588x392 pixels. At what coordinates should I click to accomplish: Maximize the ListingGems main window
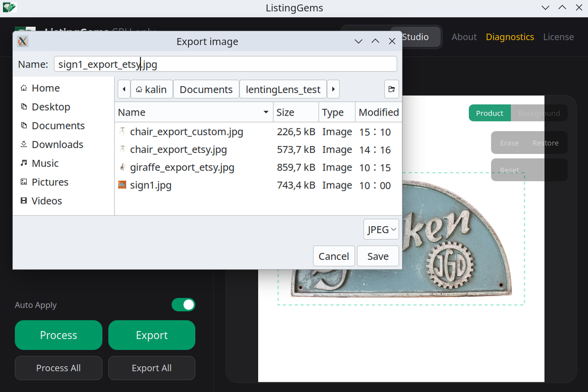[562, 7]
